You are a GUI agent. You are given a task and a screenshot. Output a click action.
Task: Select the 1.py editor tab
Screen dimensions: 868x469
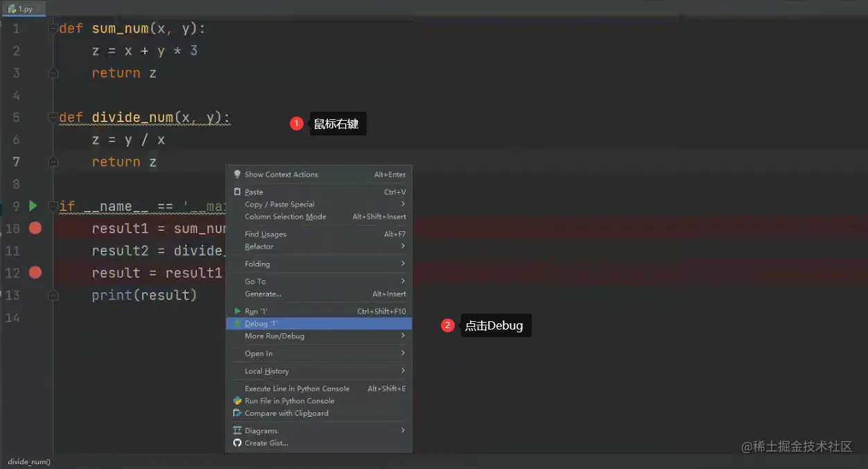click(24, 8)
